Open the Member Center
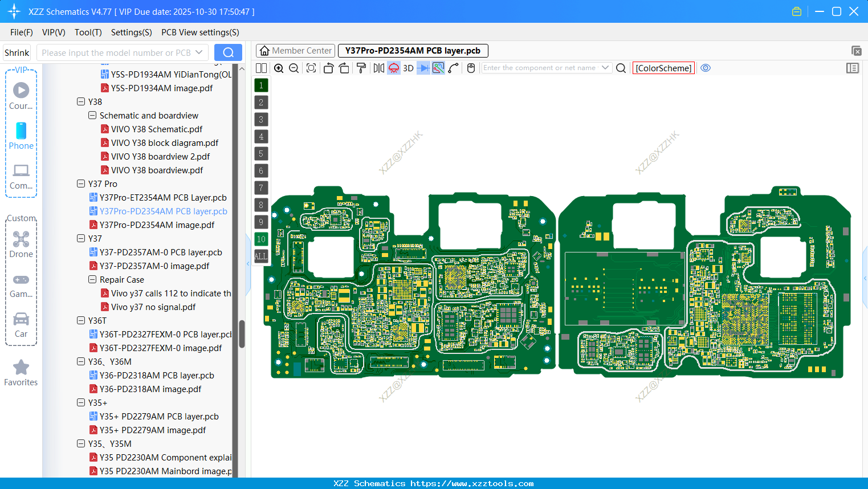Image resolution: width=868 pixels, height=489 pixels. pyautogui.click(x=295, y=51)
